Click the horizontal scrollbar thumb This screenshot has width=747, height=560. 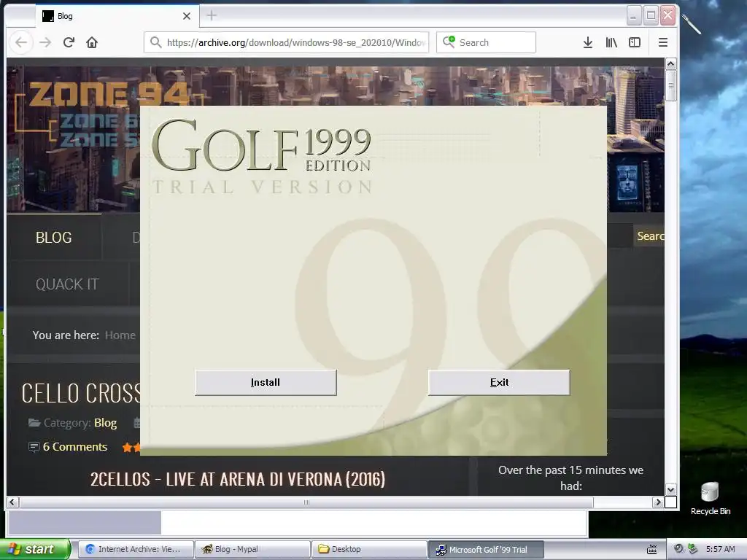[306, 502]
